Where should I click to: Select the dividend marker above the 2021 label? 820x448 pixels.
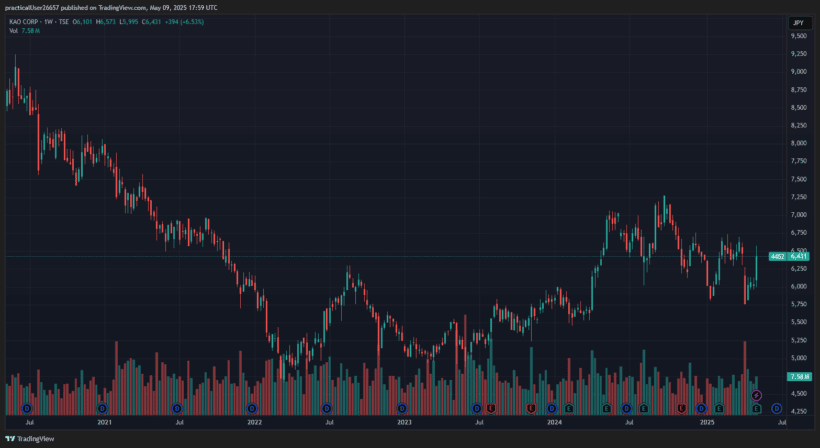[x=102, y=408]
